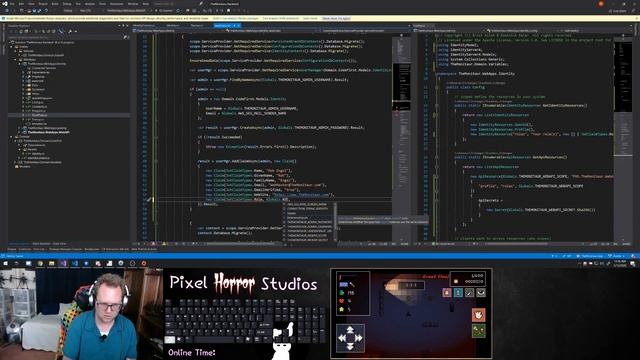This screenshot has width=640, height=360.
Task: Click the Visual Studio taskbar icon
Action: click(63, 263)
